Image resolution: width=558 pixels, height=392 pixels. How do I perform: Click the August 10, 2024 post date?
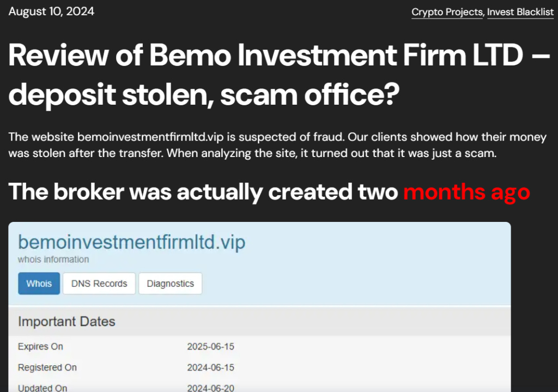tap(51, 11)
